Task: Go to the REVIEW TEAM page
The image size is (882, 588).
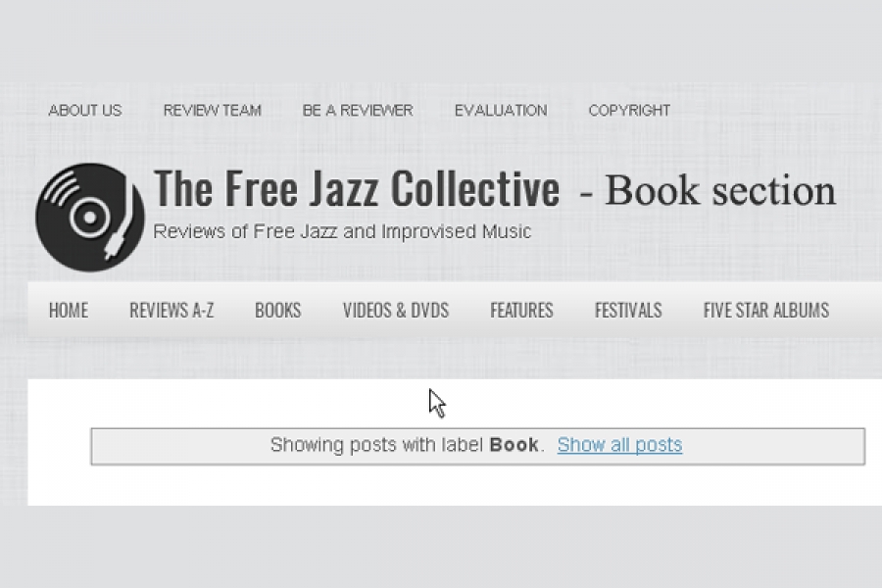Action: 212,111
